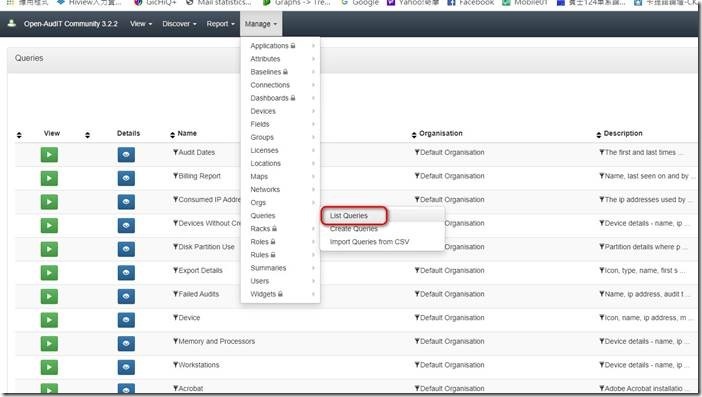Open the View dropdown menu
Screen dimensions: 702x397
coord(141,24)
